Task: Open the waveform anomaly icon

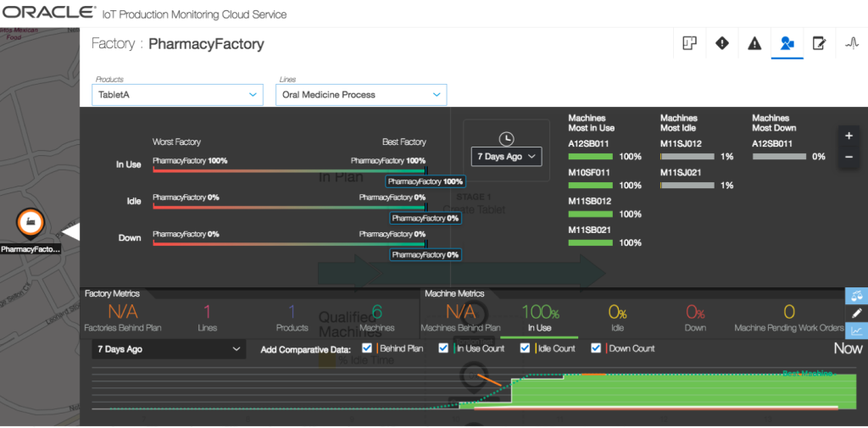Action: pyautogui.click(x=851, y=43)
